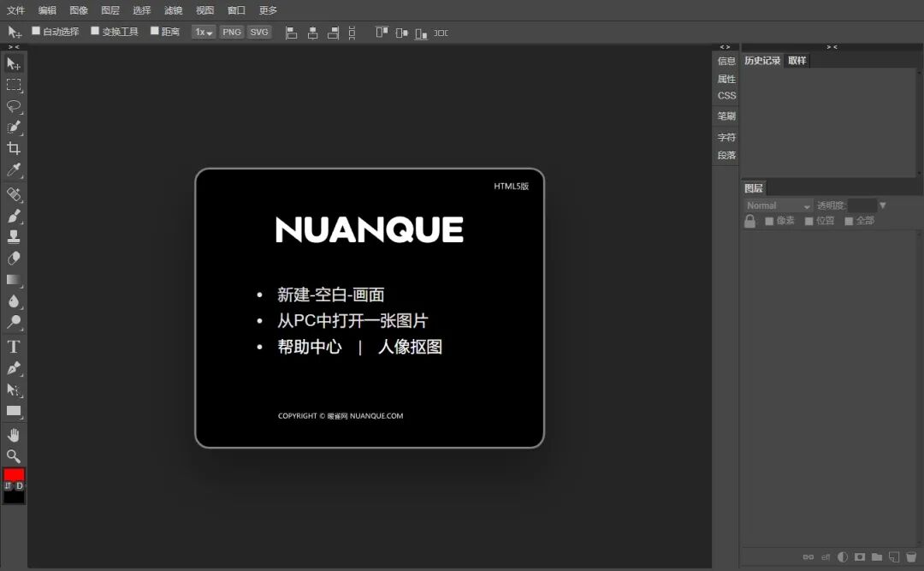Open the Normal blend mode dropdown

[779, 205]
